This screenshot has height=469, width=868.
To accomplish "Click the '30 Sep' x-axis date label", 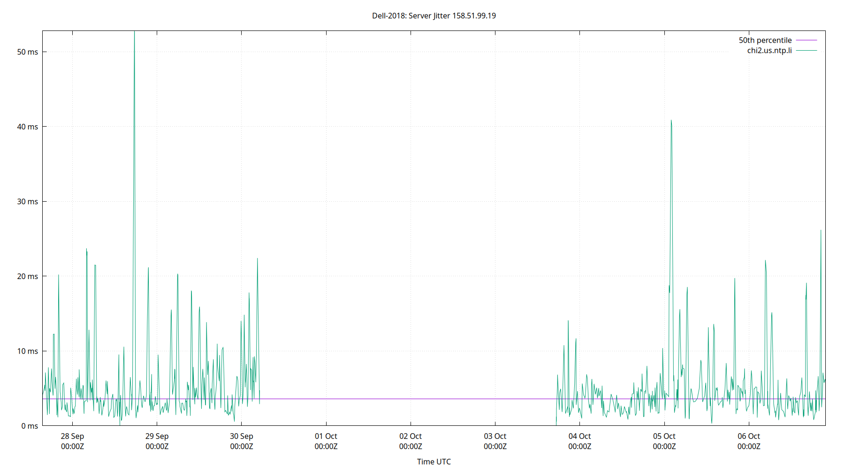I will pos(242,436).
